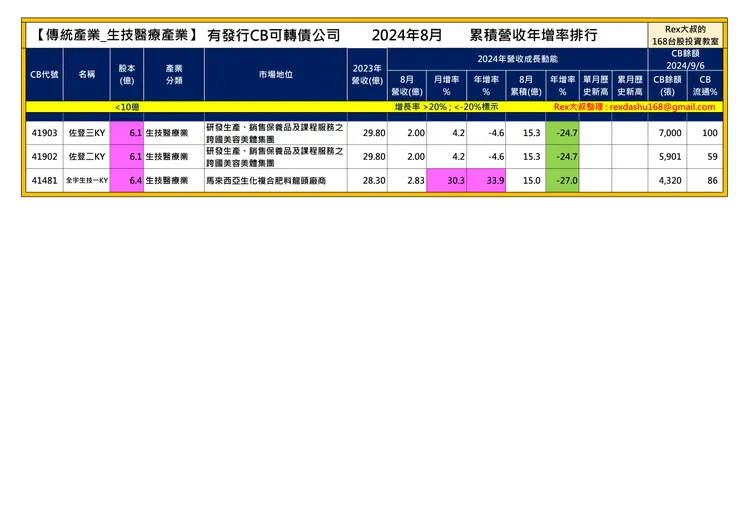Click the 15.0 cumulative cell

[525, 180]
